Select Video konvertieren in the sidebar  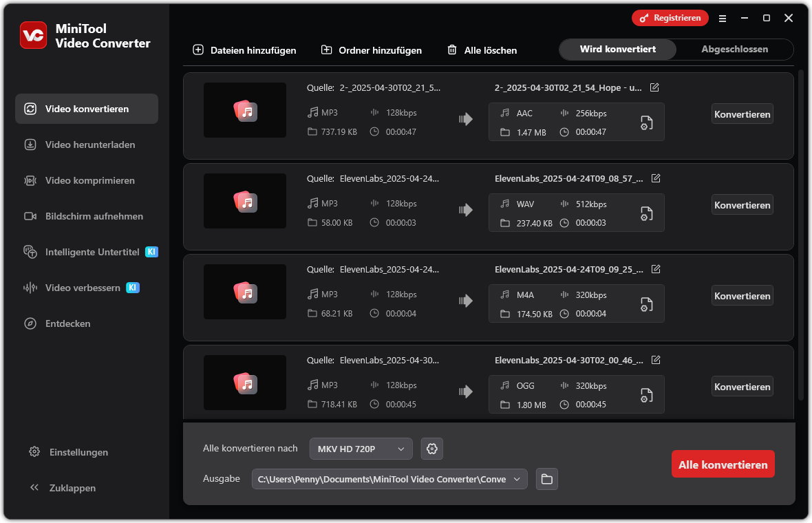click(87, 109)
